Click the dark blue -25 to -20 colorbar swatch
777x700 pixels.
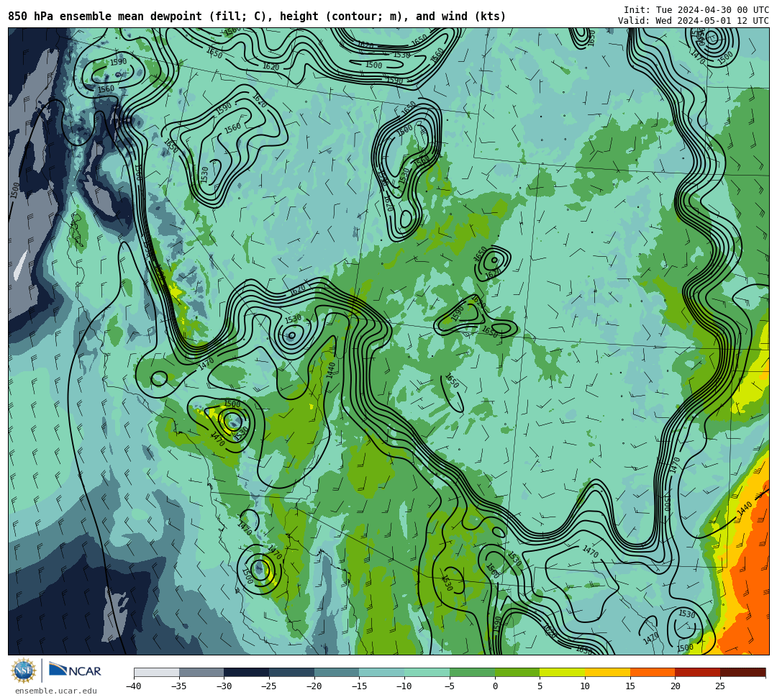pos(292,672)
